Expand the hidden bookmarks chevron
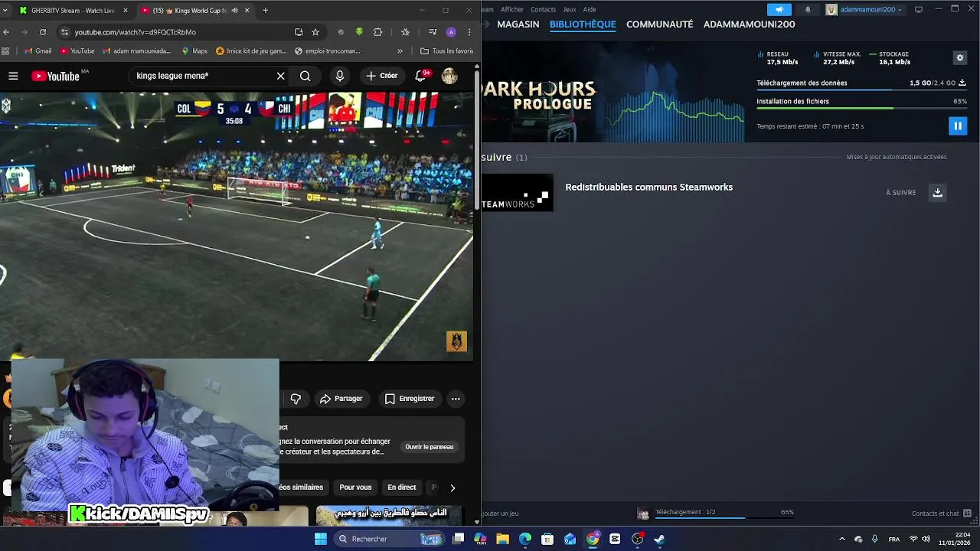 click(400, 51)
